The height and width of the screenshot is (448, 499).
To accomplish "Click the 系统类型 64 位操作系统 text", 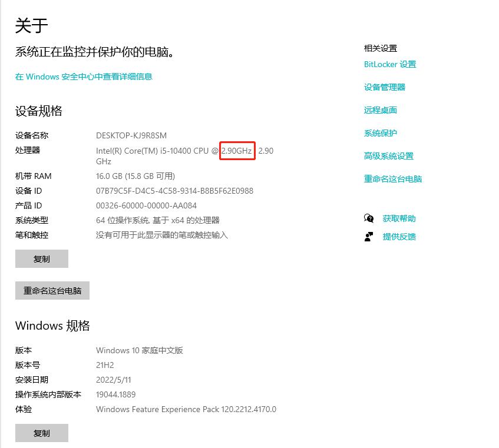I will point(158,219).
